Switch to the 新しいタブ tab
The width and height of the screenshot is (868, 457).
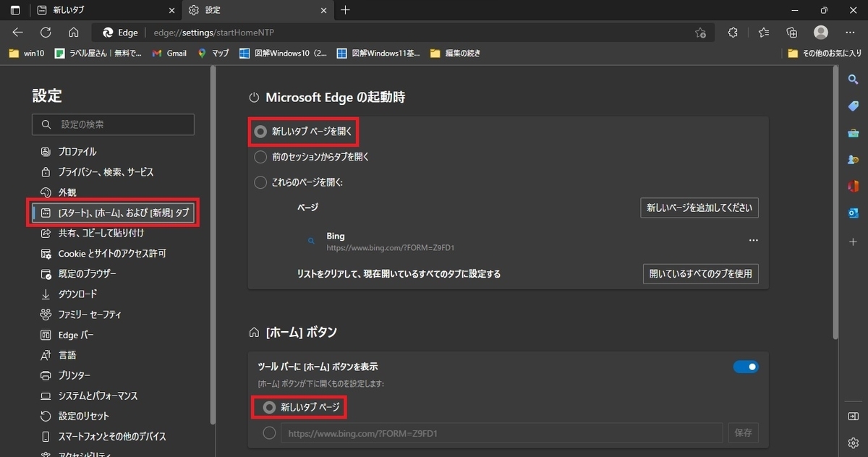pyautogui.click(x=105, y=10)
